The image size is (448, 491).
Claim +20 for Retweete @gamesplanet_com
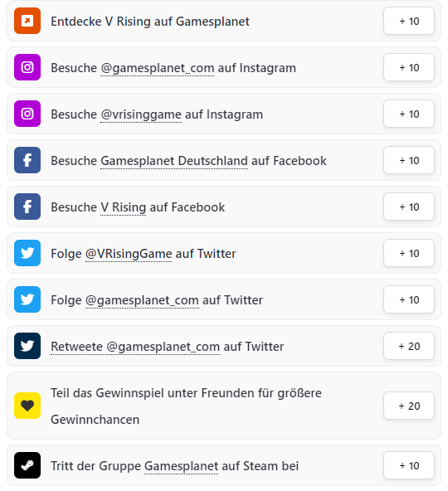click(x=409, y=346)
